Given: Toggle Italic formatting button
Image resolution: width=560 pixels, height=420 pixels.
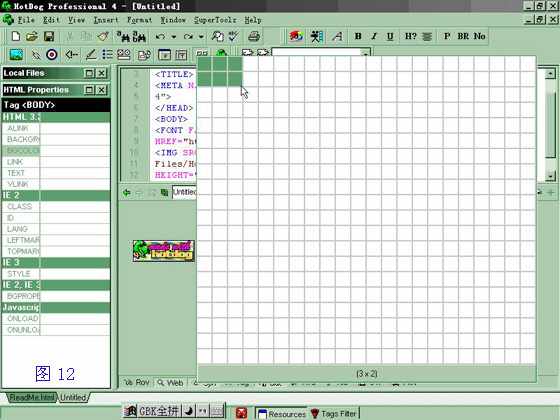Looking at the screenshot, I should [374, 36].
